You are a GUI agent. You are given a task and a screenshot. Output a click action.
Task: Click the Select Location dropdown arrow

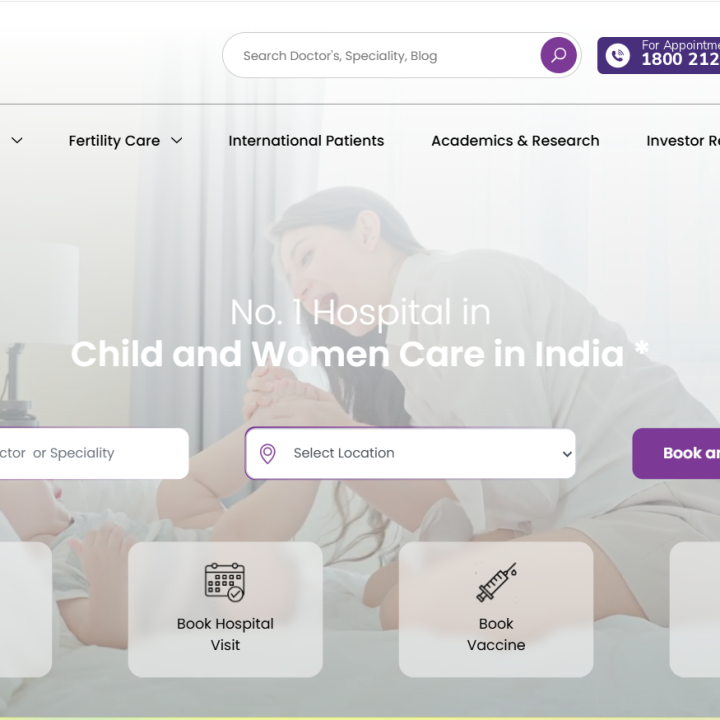pyautogui.click(x=567, y=454)
